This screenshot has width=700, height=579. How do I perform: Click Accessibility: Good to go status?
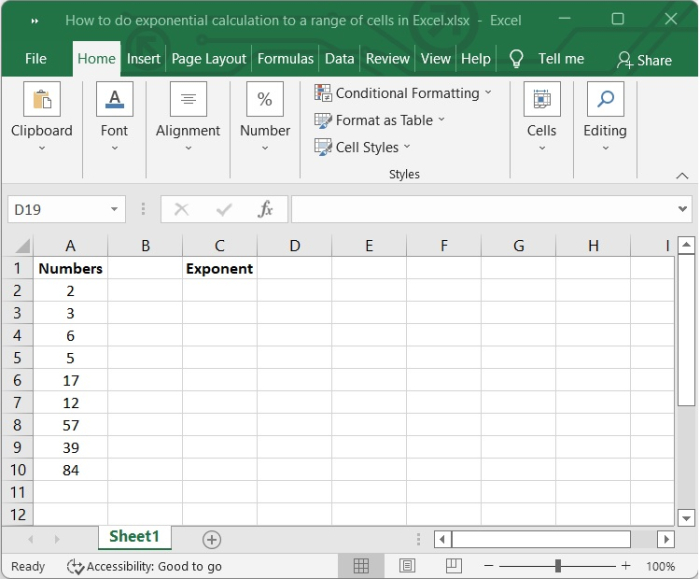pos(144,566)
